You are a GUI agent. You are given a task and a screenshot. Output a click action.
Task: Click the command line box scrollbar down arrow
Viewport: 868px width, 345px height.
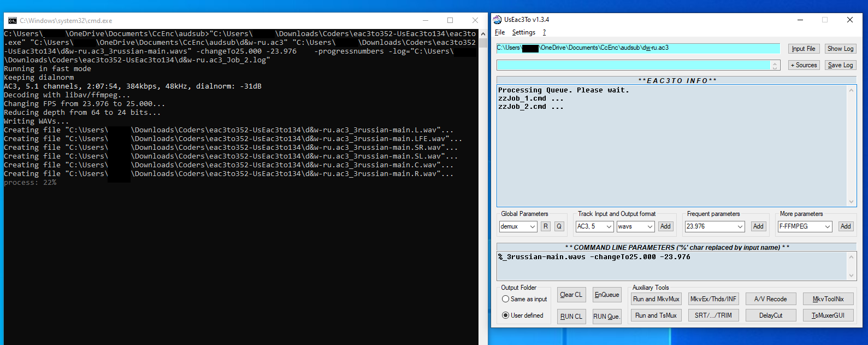pos(851,276)
